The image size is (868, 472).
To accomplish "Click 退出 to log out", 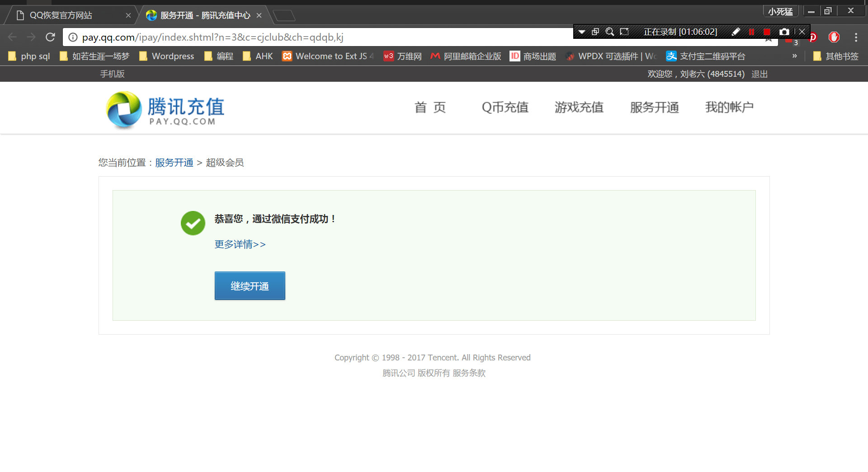I will click(x=759, y=74).
